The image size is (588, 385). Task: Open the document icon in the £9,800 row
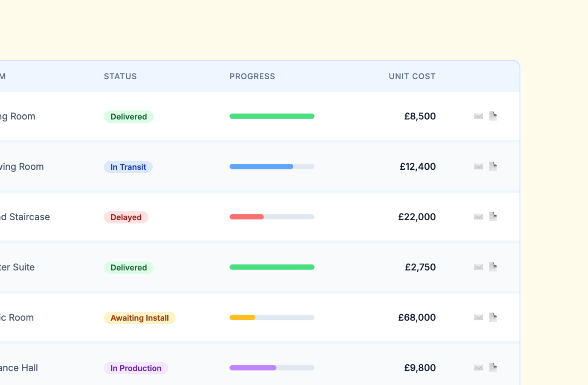[x=493, y=367]
